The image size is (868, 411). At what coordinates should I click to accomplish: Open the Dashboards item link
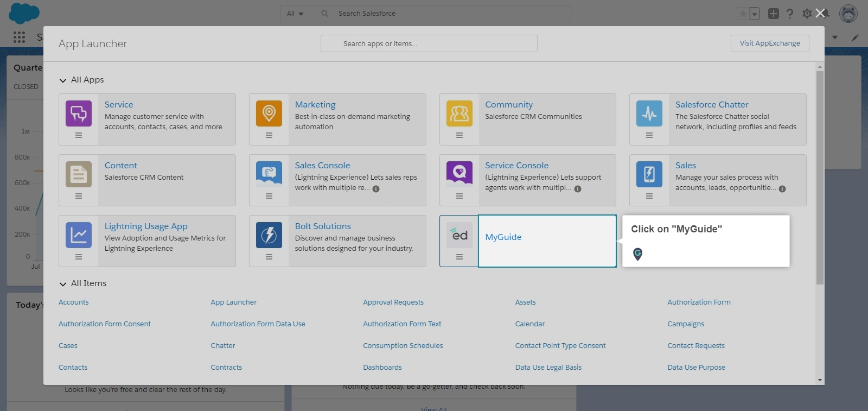pos(382,368)
